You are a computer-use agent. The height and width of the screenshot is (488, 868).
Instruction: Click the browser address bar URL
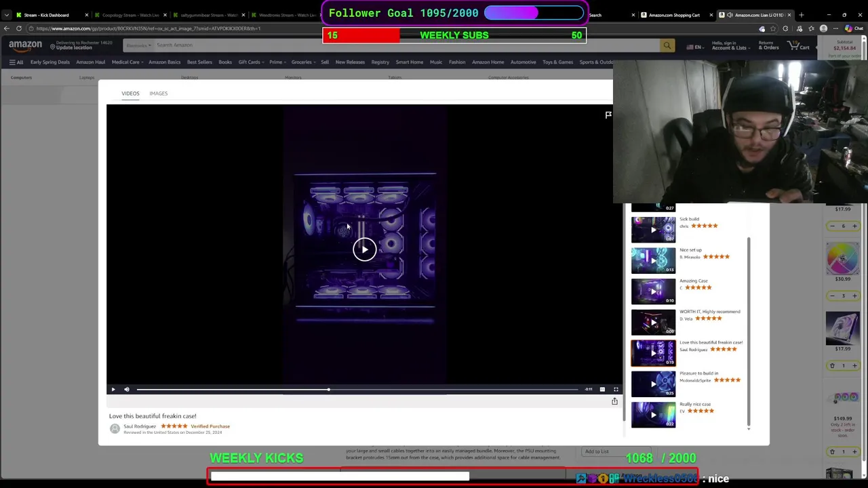[x=149, y=28]
